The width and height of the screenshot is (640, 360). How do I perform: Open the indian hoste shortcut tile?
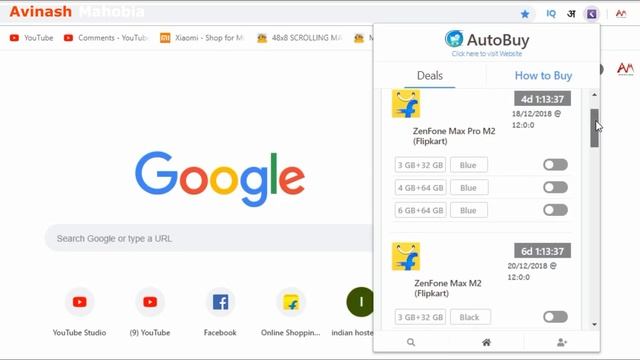353,313
